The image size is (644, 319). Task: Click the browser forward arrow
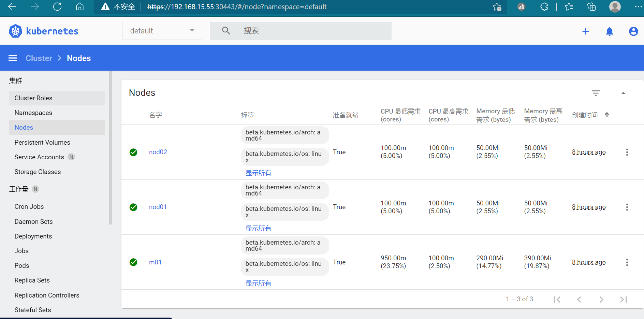click(x=35, y=7)
